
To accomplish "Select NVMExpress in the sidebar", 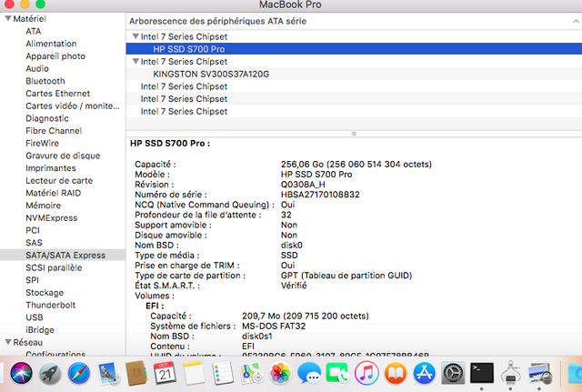I will coord(52,218).
